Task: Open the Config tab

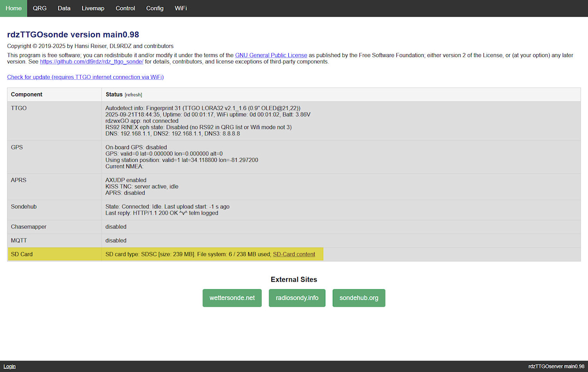Action: (155, 8)
